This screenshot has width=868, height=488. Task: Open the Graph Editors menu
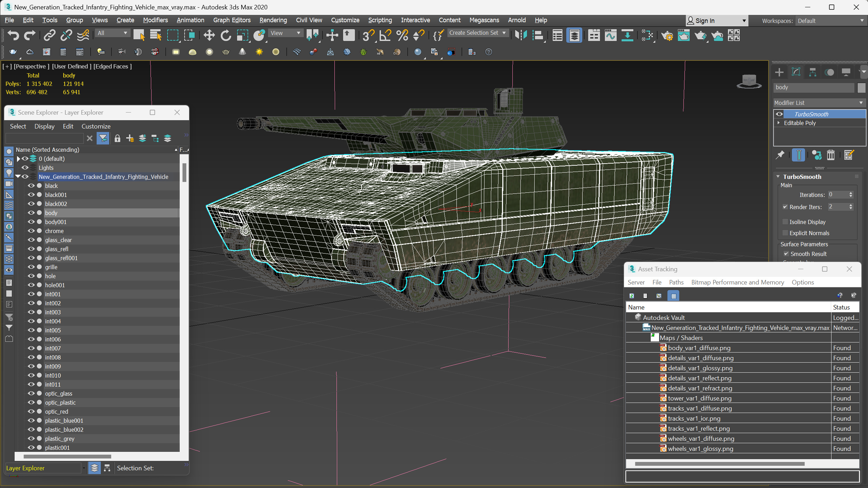[232, 20]
